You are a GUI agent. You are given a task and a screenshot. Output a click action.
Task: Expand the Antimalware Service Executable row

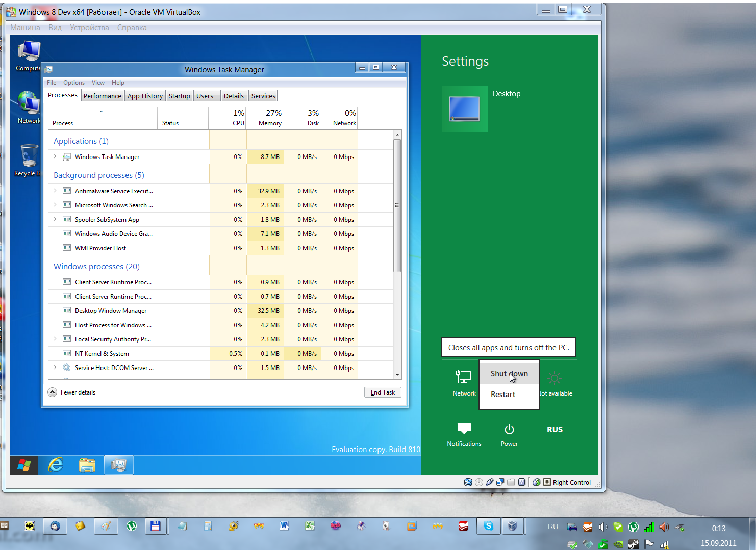point(55,191)
